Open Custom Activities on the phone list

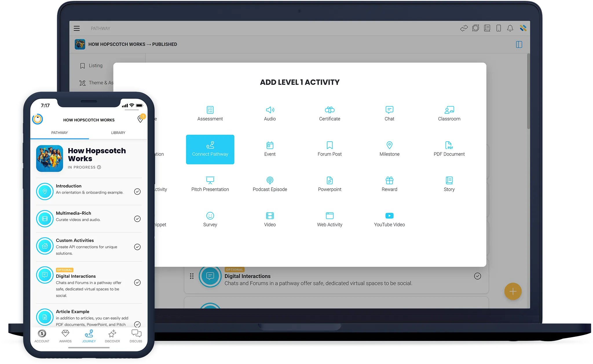point(89,247)
